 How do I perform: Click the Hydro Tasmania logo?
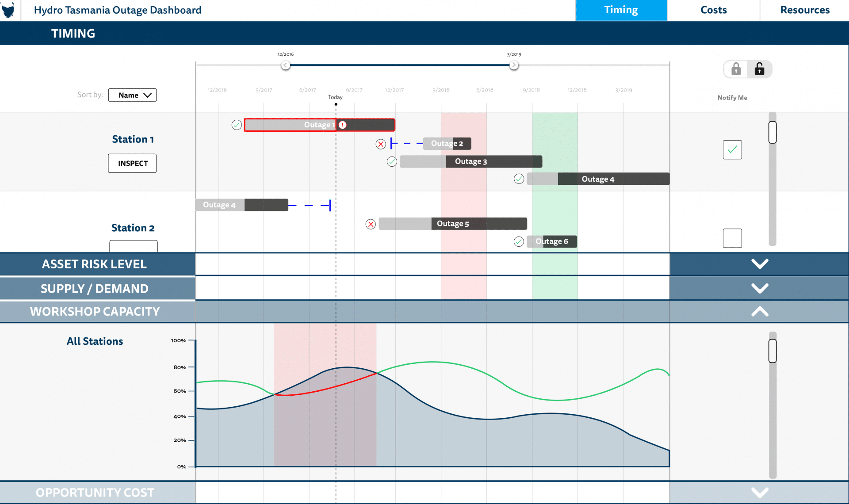[x=8, y=10]
